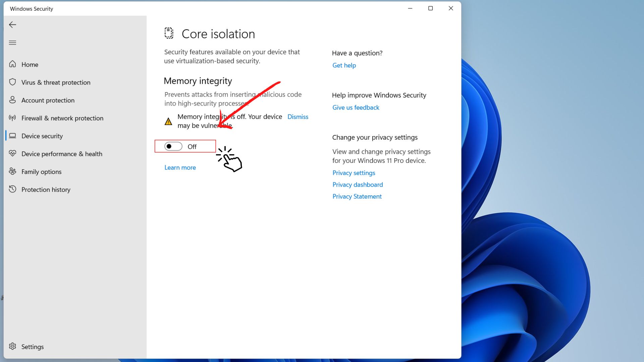Open the Privacy settings link

point(354,173)
